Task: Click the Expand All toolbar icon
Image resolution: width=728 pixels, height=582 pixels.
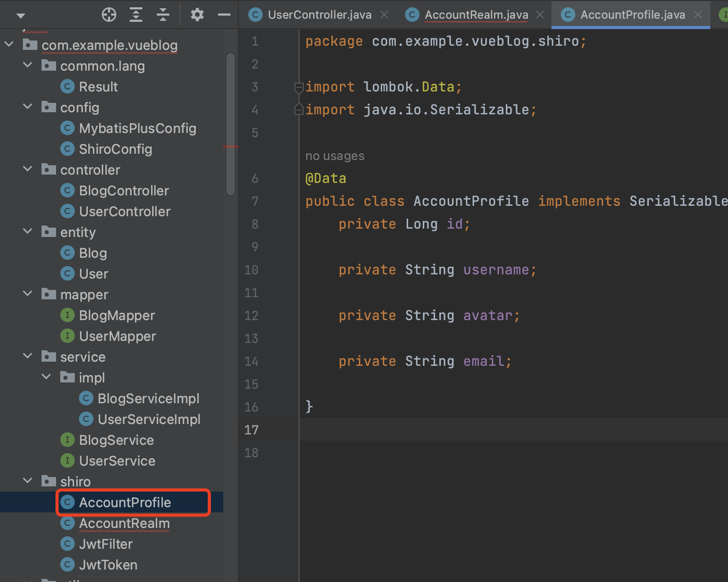Action: tap(136, 15)
